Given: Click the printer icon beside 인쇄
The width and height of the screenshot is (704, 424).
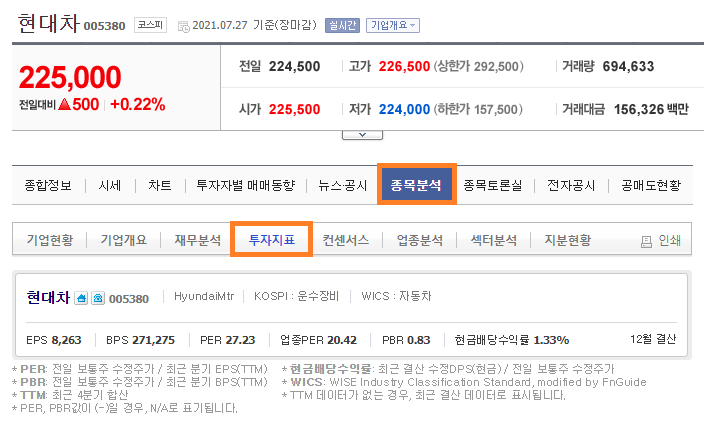Looking at the screenshot, I should (x=646, y=242).
